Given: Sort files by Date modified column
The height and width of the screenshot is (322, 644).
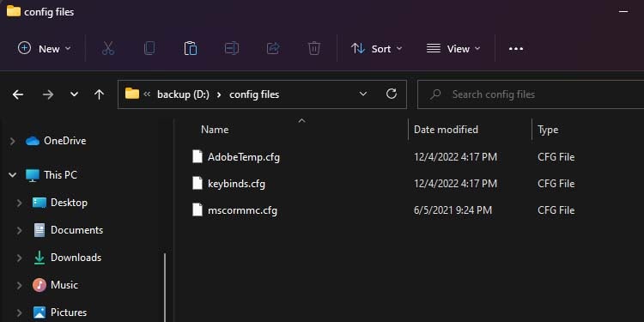Looking at the screenshot, I should (446, 130).
